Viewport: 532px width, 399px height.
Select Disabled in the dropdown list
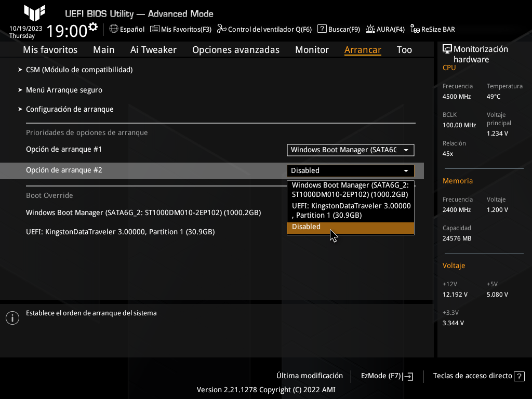(x=306, y=227)
